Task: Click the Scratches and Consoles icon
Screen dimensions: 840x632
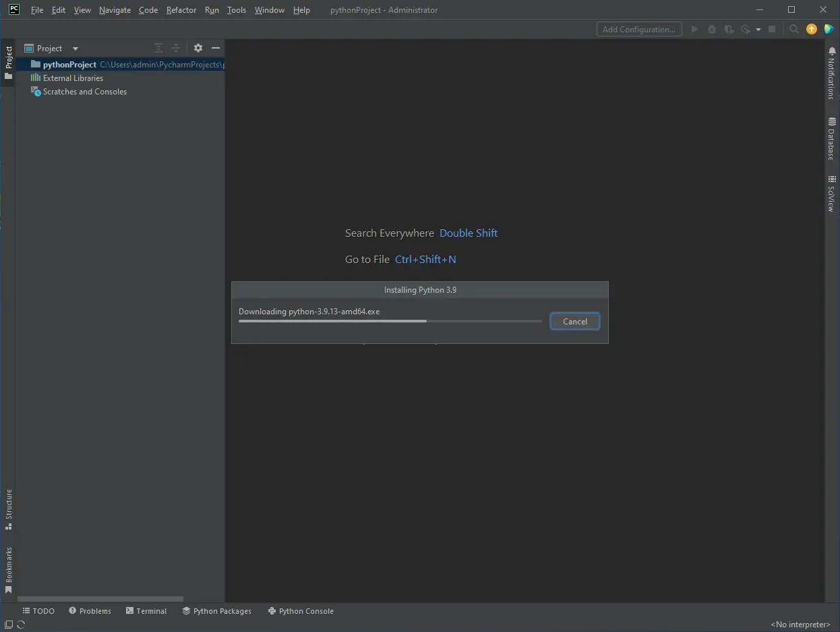Action: [36, 91]
